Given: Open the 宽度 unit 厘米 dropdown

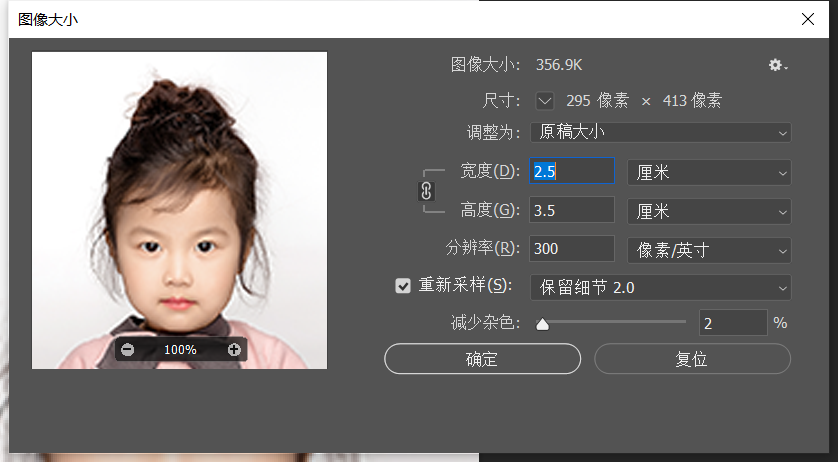Looking at the screenshot, I should point(709,172).
